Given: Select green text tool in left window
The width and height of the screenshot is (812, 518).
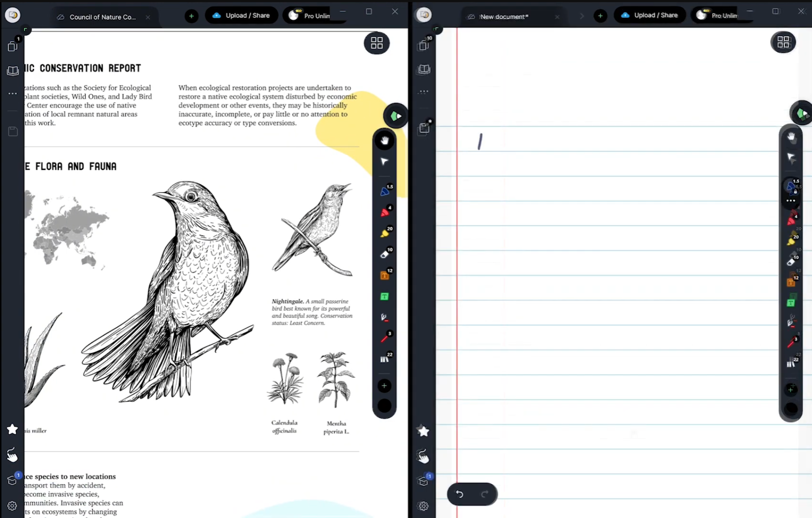Looking at the screenshot, I should pyautogui.click(x=385, y=296).
